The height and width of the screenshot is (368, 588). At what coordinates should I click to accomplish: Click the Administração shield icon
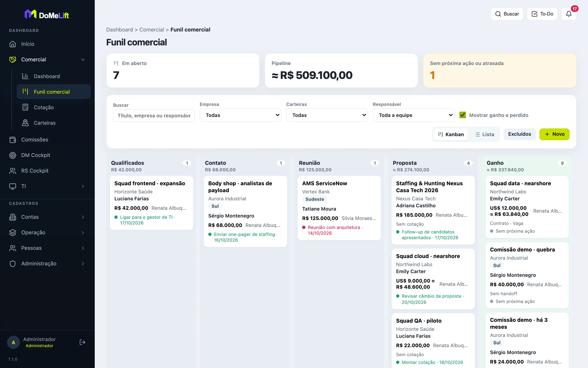point(13,264)
